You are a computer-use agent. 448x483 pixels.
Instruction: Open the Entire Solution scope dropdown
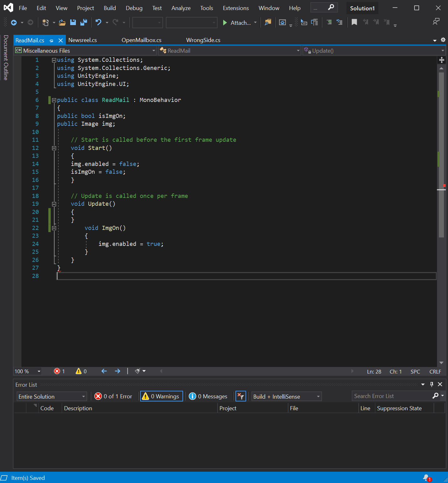[x=52, y=396]
